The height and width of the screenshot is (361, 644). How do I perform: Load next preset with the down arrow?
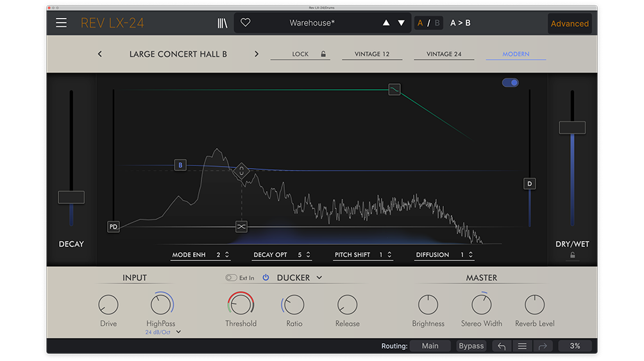tap(402, 23)
